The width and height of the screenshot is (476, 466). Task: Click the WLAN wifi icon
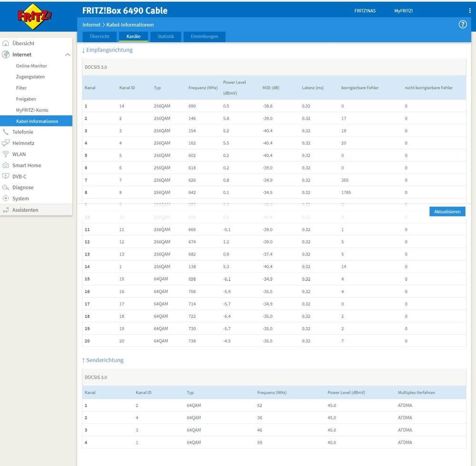tap(6, 154)
